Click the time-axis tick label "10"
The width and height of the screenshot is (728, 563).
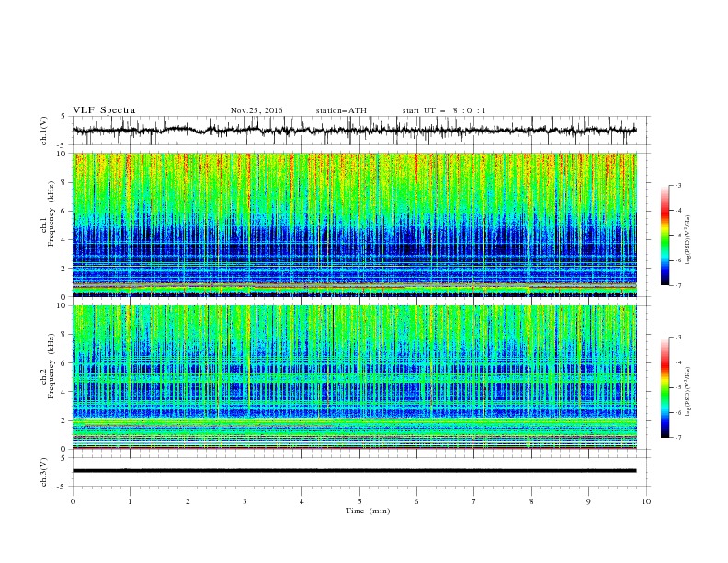[x=646, y=501]
